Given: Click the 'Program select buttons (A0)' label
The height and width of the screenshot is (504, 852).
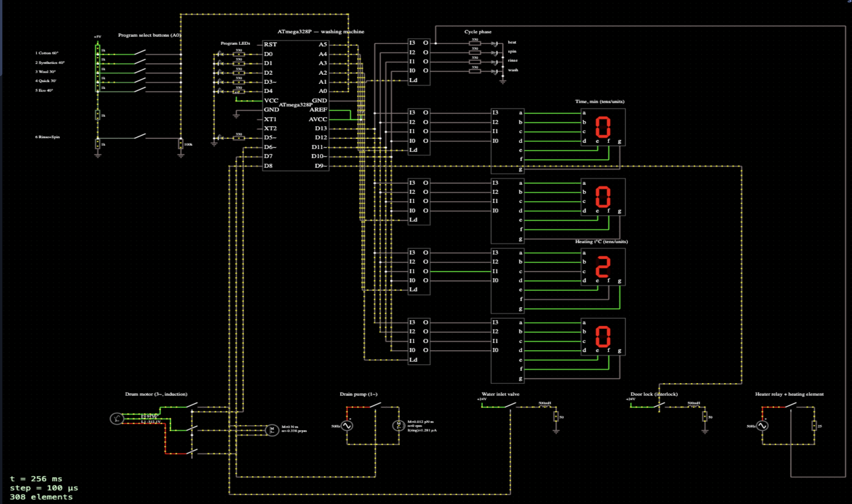Looking at the screenshot, I should pos(150,35).
